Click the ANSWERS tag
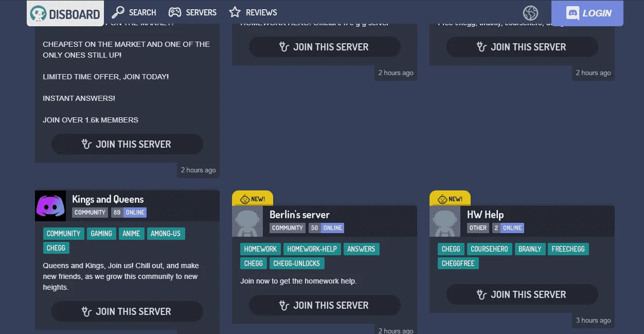The width and height of the screenshot is (644, 334). [361, 249]
